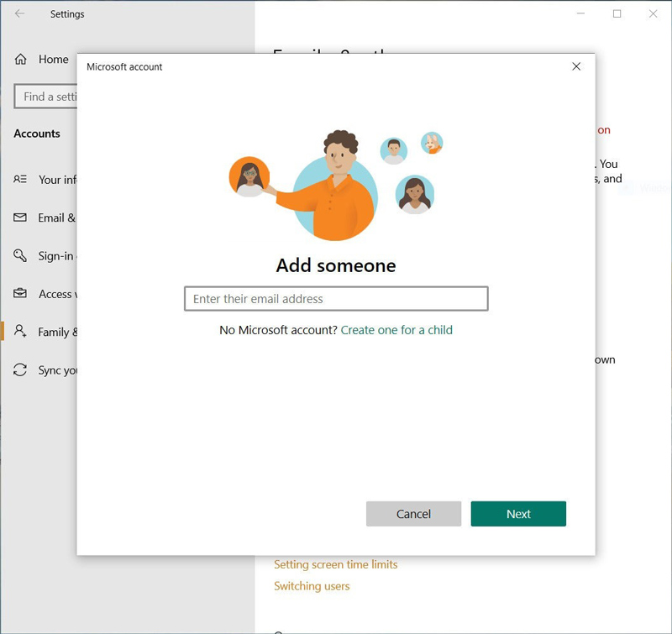The width and height of the screenshot is (672, 634).
Task: Click the back arrow in Settings
Action: 19,14
